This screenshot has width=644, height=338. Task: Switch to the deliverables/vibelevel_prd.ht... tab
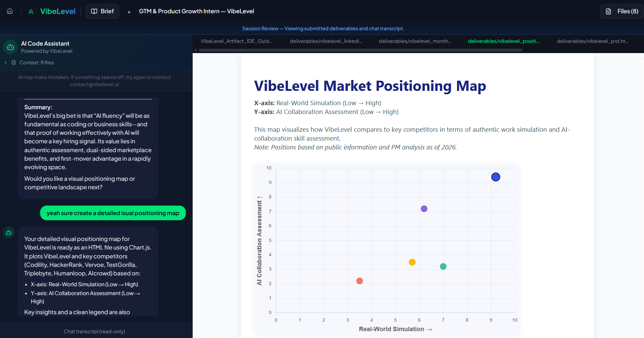pos(593,41)
